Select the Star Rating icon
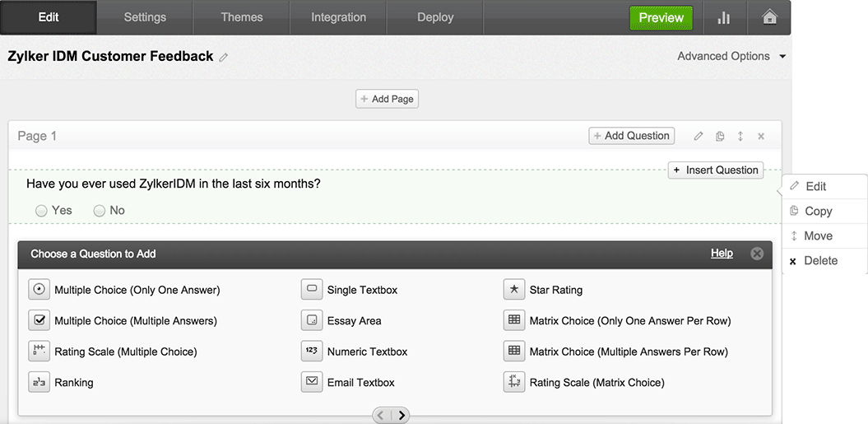This screenshot has height=424, width=868. click(x=513, y=289)
